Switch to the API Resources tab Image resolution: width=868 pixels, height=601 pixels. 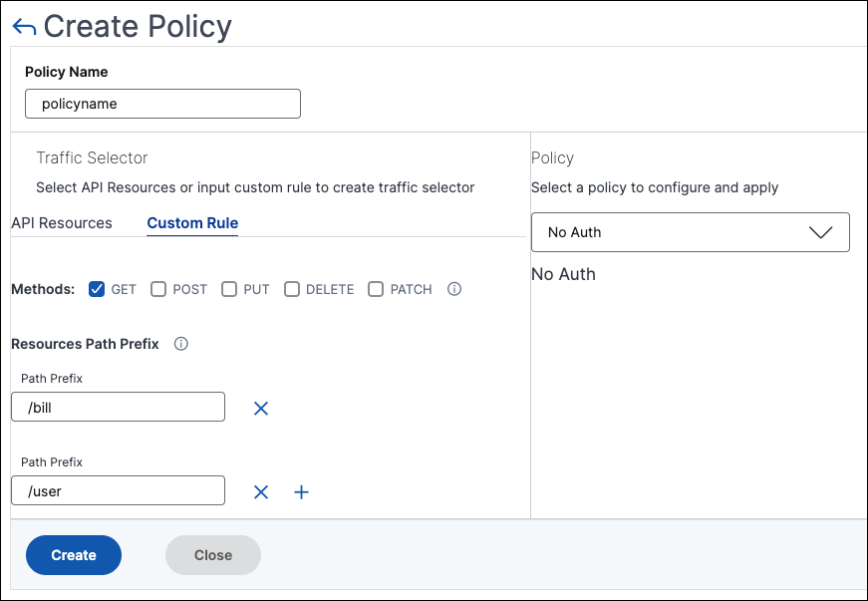pos(62,223)
